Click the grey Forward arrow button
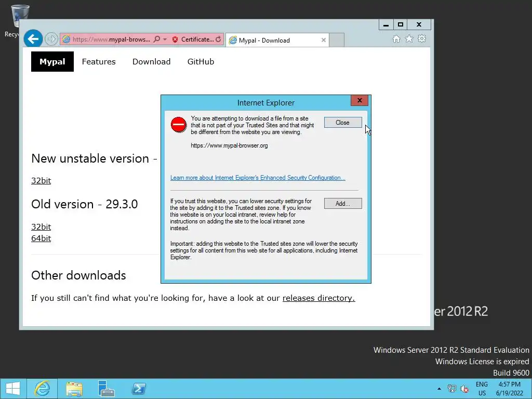Viewport: 532px width, 399px height. coord(51,39)
